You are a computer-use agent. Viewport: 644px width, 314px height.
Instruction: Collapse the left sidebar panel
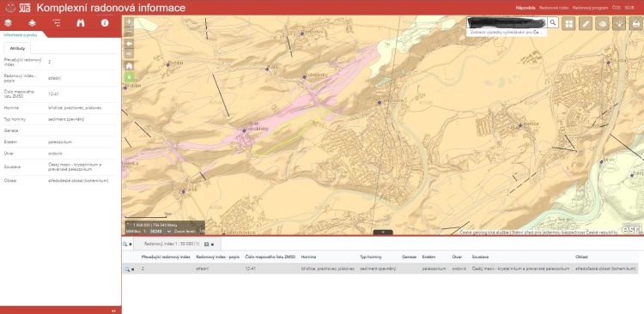tap(113, 311)
